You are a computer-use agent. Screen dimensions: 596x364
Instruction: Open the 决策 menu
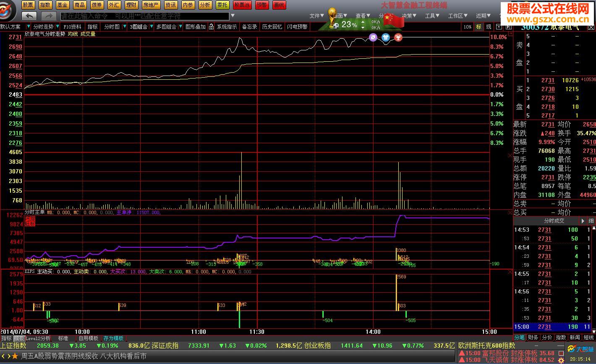[409, 16]
